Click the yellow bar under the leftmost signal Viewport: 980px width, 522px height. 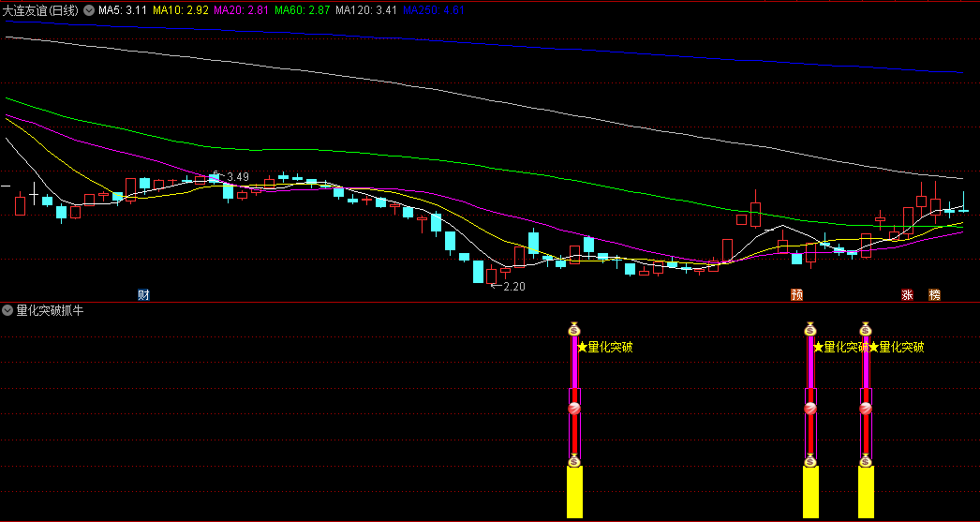[574, 493]
